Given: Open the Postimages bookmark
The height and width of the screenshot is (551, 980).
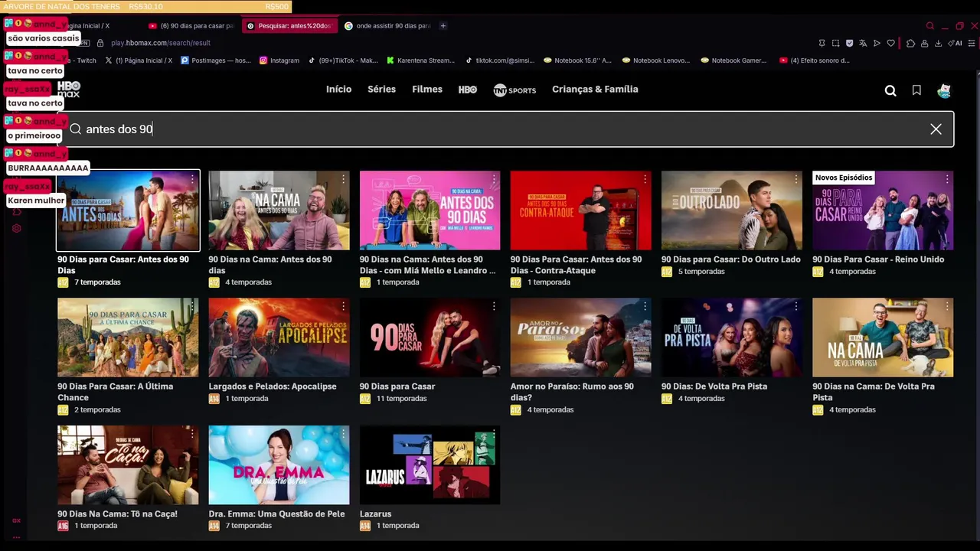Looking at the screenshot, I should click(215, 60).
